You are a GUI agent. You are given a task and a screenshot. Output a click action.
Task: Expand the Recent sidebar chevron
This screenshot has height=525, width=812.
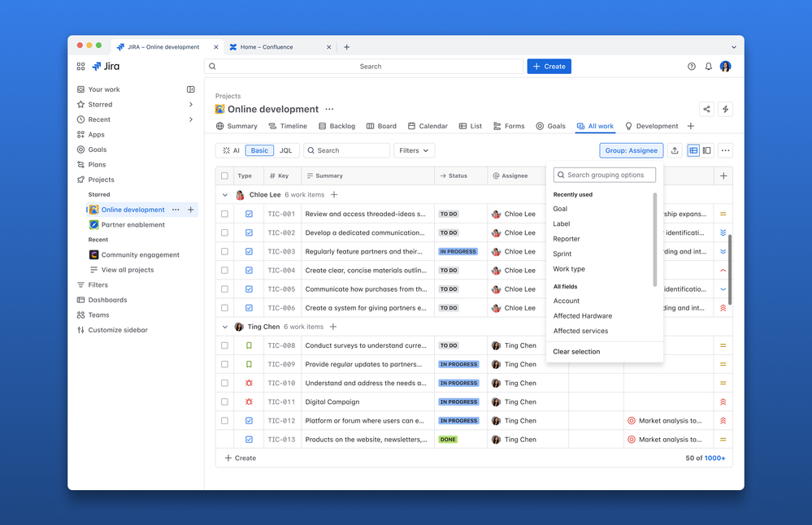[x=191, y=119]
